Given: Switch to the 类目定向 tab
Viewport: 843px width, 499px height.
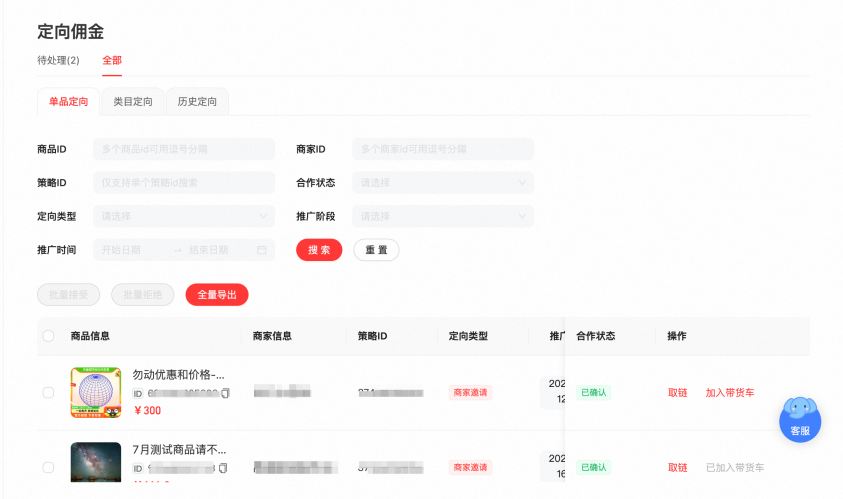Looking at the screenshot, I should [133, 102].
